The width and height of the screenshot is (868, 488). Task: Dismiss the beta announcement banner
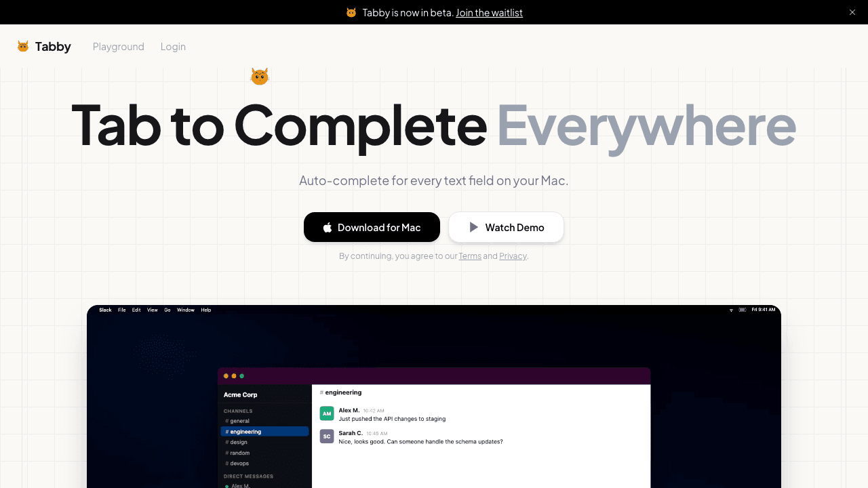coord(852,12)
